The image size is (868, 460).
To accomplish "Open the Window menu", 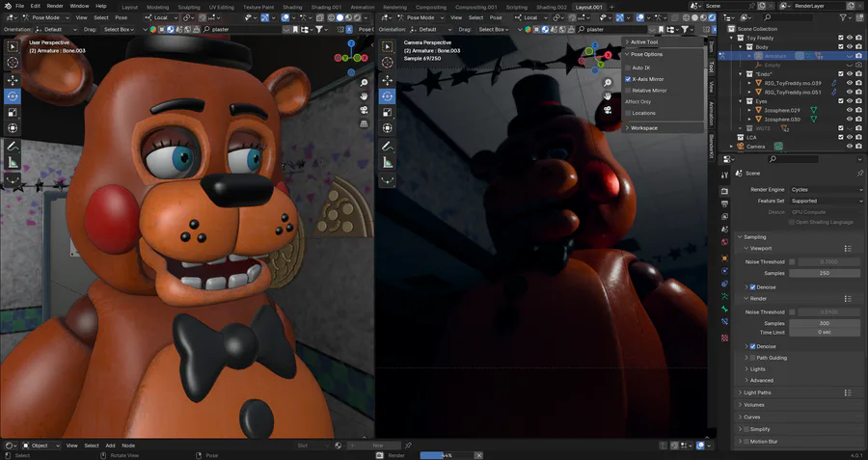I will (x=79, y=6).
